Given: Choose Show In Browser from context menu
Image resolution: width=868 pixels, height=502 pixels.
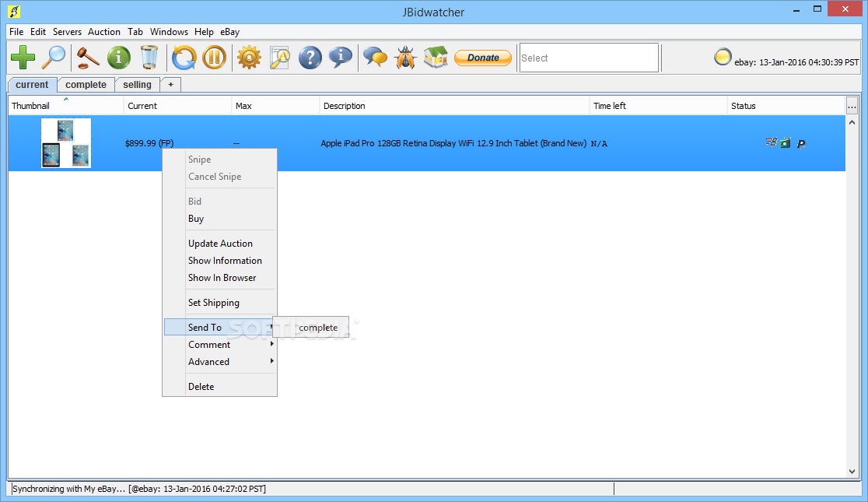Looking at the screenshot, I should [x=220, y=278].
